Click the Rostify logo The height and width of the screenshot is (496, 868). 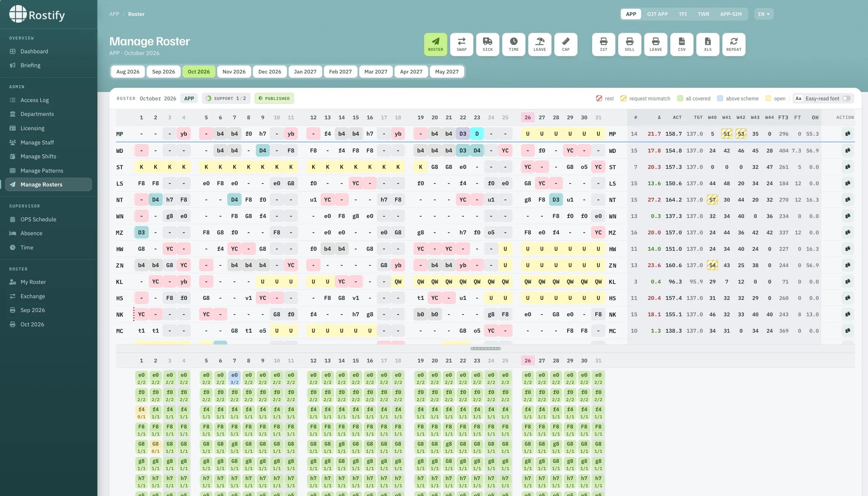[x=37, y=14]
